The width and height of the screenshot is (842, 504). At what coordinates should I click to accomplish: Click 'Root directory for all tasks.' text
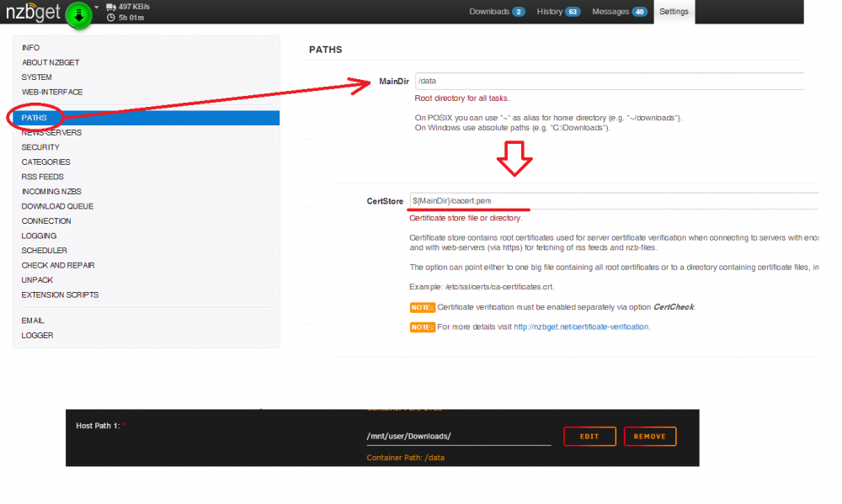click(x=461, y=98)
